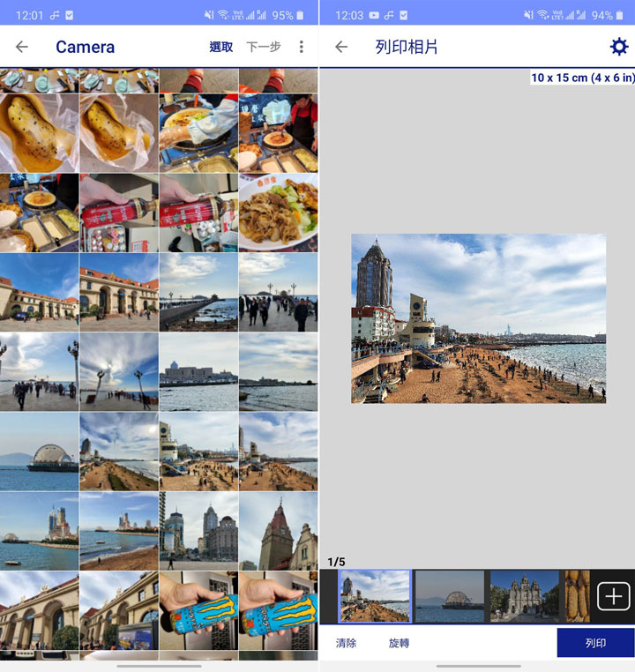Add another photo with plus icon
This screenshot has width=635, height=672.
614,597
